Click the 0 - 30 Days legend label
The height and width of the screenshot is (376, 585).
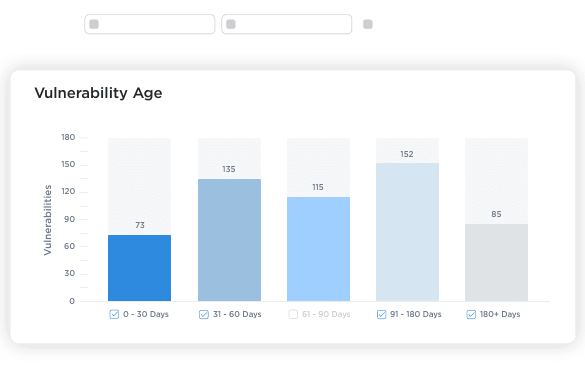click(146, 314)
